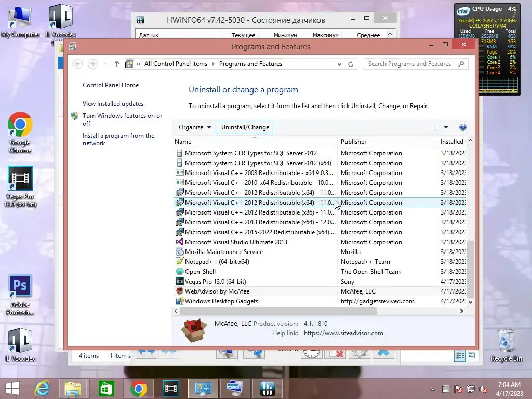Image resolution: width=532 pixels, height=399 pixels.
Task: Sort by the Publisher column header
Action: pos(387,142)
